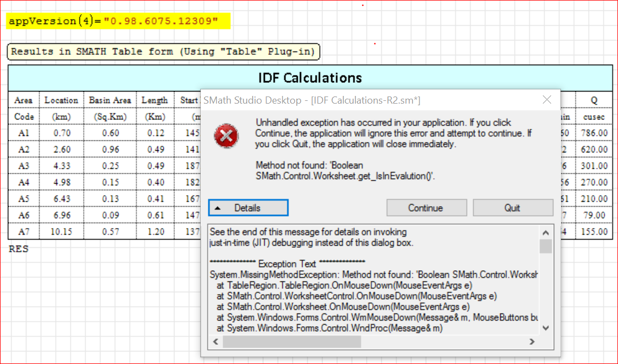Click Quit to close the application
The width and height of the screenshot is (618, 364).
pos(513,208)
